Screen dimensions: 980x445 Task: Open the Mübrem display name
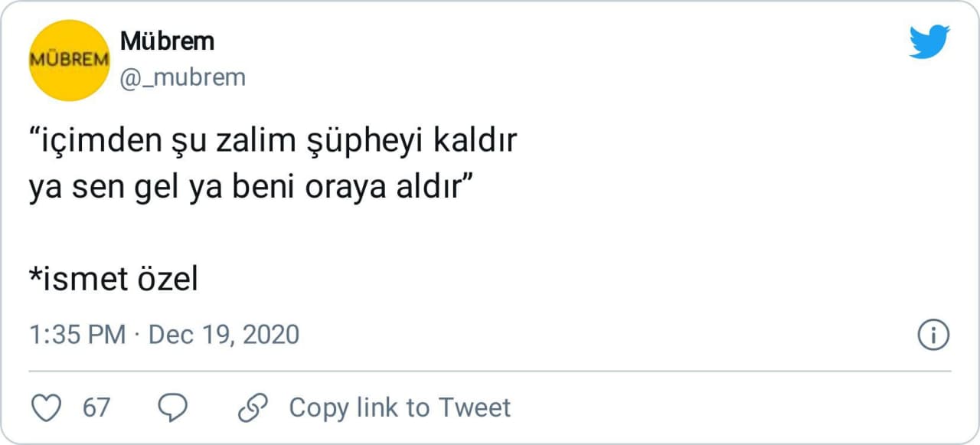pyautogui.click(x=167, y=41)
